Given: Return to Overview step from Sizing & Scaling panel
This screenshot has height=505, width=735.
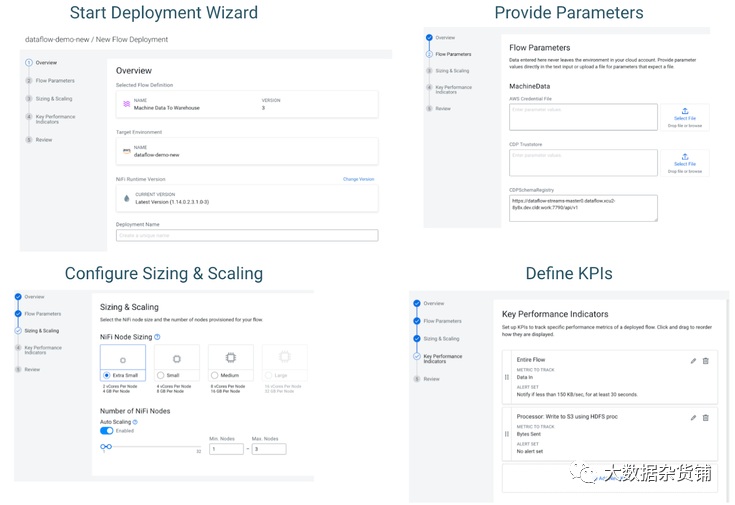Looking at the screenshot, I should click(x=34, y=297).
